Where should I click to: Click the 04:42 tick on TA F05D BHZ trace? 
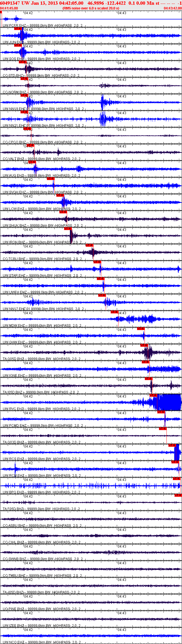click(28, 496)
